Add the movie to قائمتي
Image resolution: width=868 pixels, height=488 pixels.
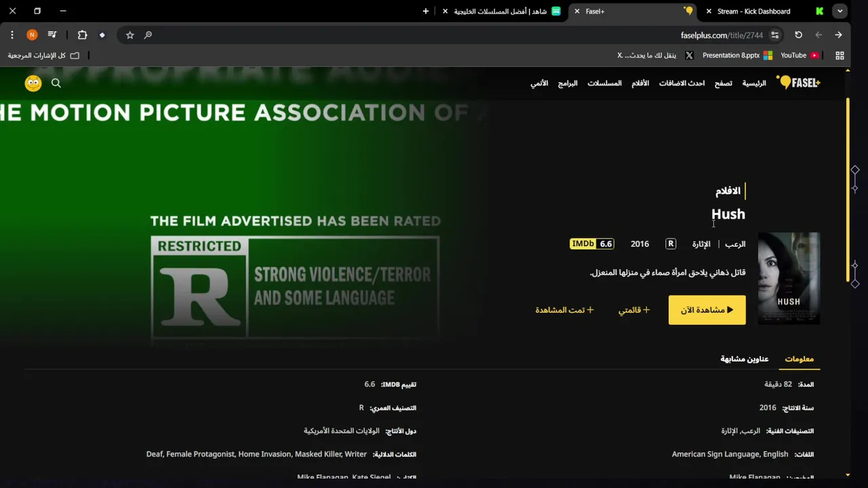(634, 310)
